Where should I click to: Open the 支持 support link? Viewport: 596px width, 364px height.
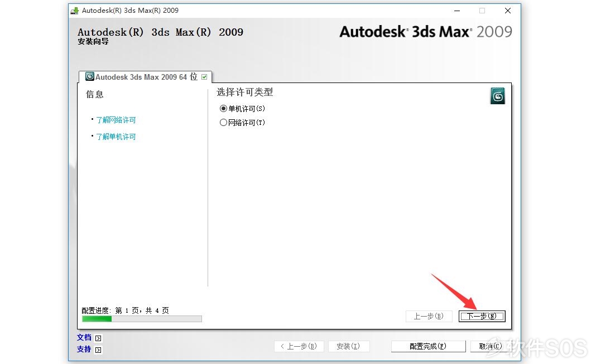tap(84, 349)
